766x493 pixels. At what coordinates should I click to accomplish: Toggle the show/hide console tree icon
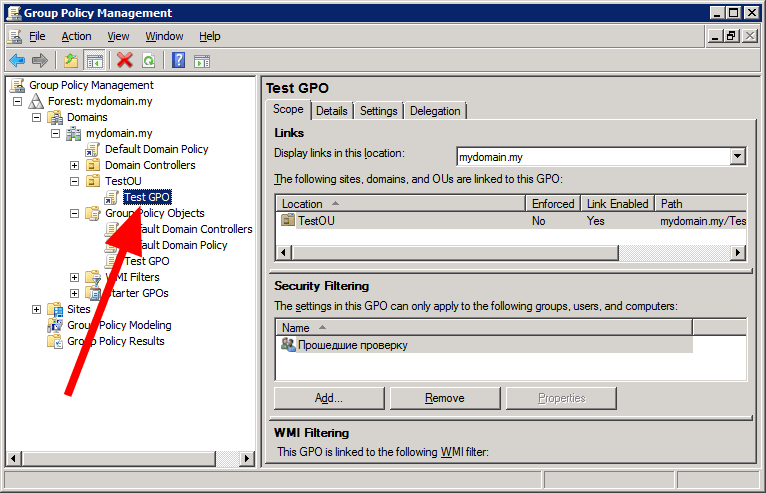pos(94,61)
